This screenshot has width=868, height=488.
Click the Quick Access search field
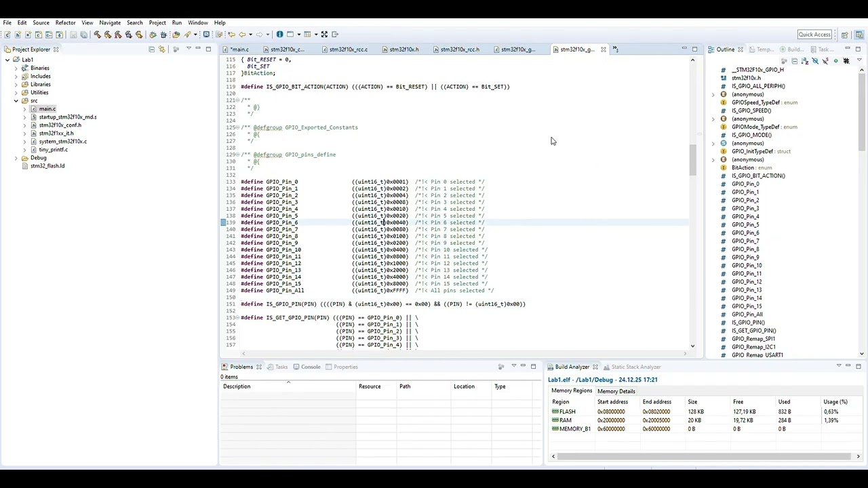(814, 35)
